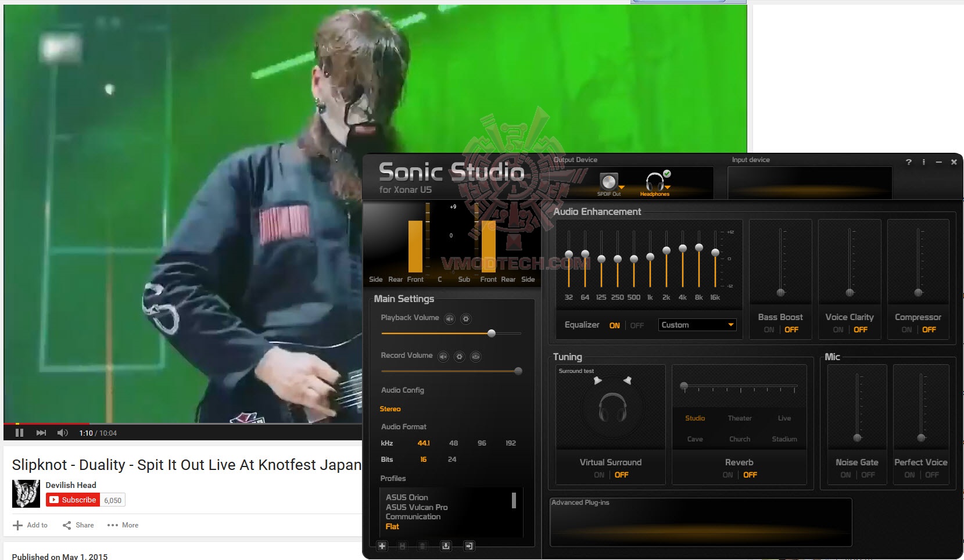This screenshot has height=560, width=964.
Task: Enable Compressor with ON
Action: 906,330
